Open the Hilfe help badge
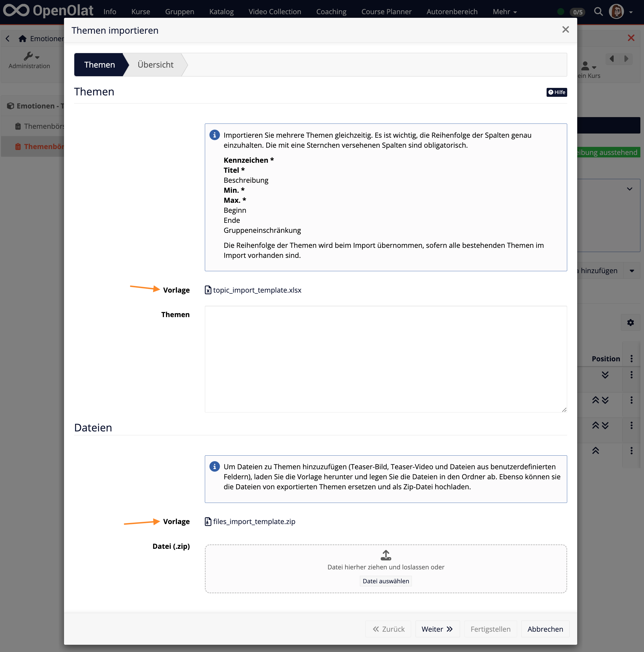Viewport: 644px width, 652px height. pyautogui.click(x=557, y=92)
